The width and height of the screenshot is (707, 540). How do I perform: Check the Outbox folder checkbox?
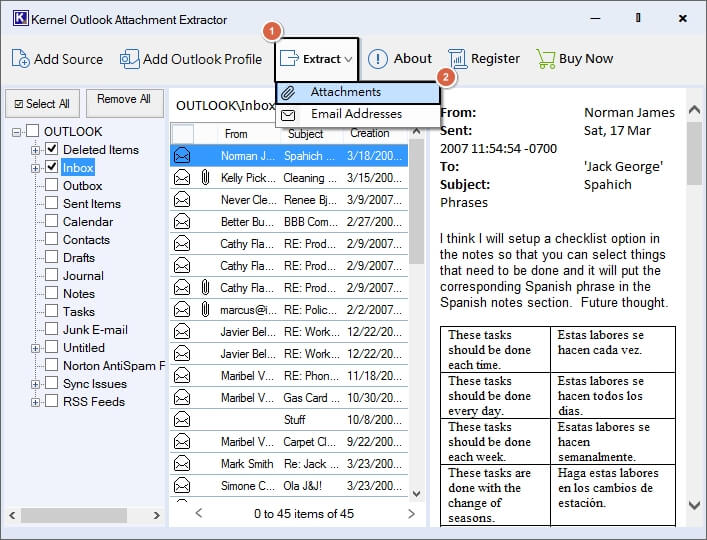click(52, 185)
